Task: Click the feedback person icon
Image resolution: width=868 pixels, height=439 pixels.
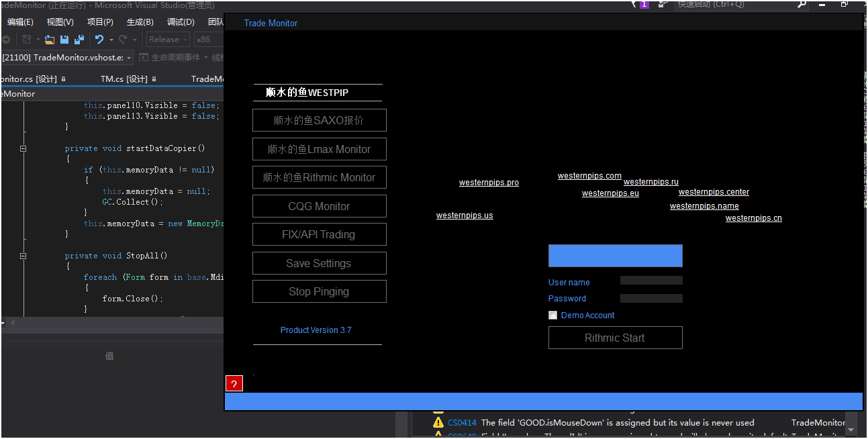Action: coord(664,4)
